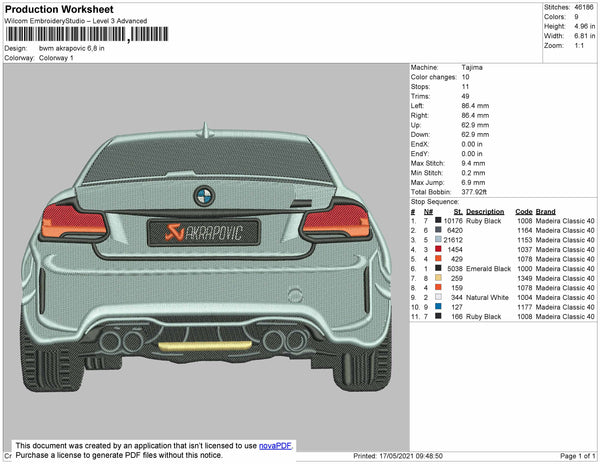This screenshot has height=464, width=600.
Task: Click the orange swatch for stop 5, 429 stitches
Action: point(438,259)
